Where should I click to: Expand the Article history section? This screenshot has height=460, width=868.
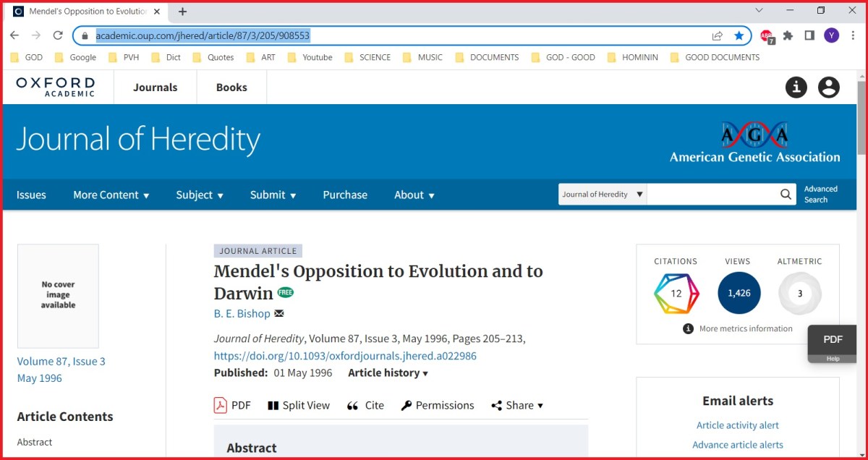pos(388,373)
